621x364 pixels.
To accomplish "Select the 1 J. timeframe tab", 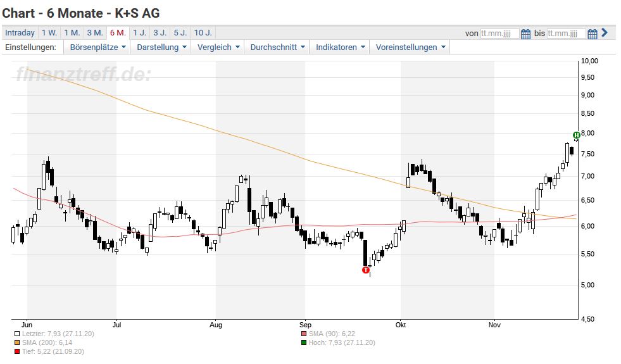I will pos(139,33).
